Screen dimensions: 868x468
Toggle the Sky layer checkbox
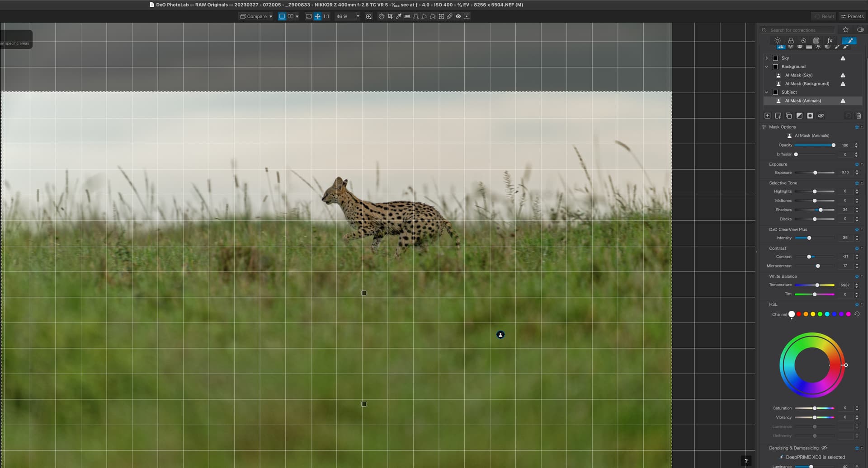tap(775, 58)
